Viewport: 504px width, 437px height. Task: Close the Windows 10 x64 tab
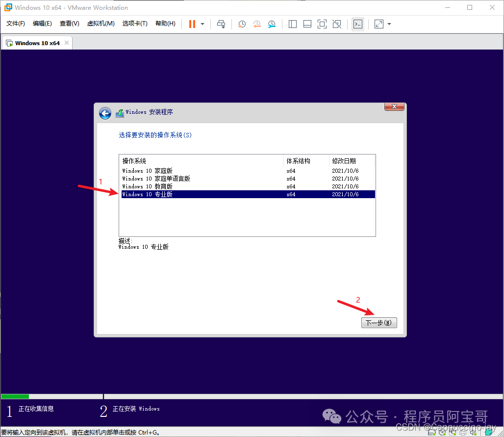tap(67, 43)
